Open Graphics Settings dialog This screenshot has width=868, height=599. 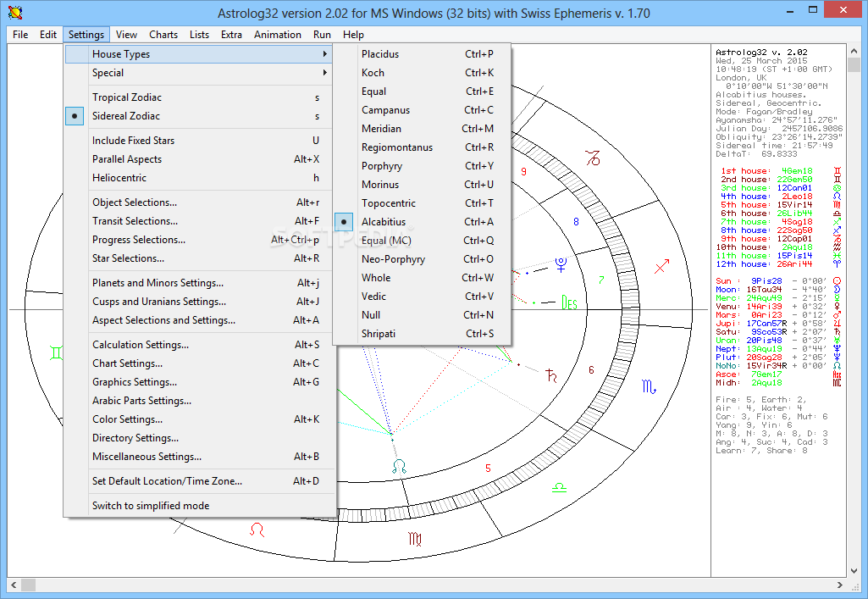click(199, 382)
